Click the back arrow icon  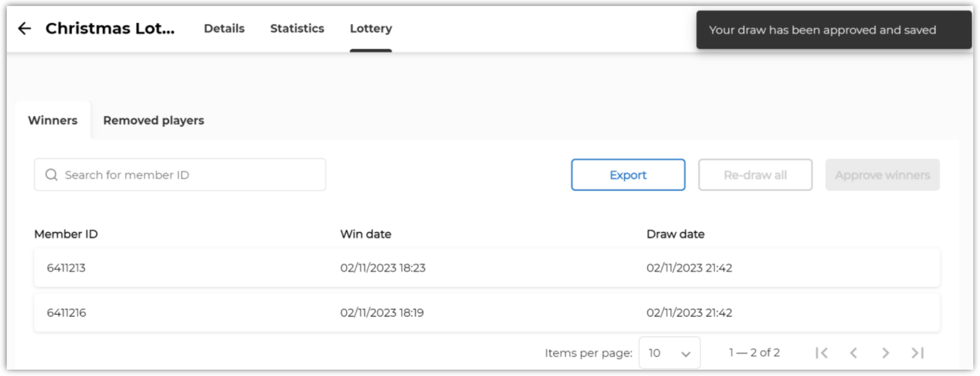coord(24,29)
